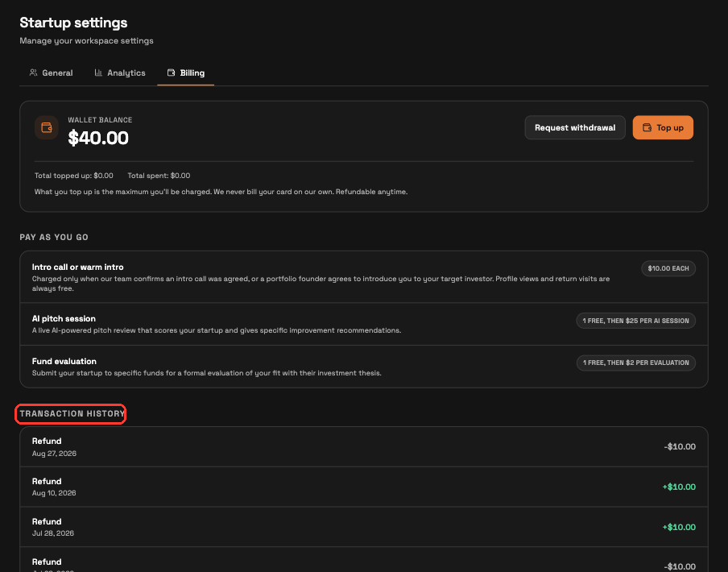Switch to the Analytics tab

pyautogui.click(x=120, y=73)
